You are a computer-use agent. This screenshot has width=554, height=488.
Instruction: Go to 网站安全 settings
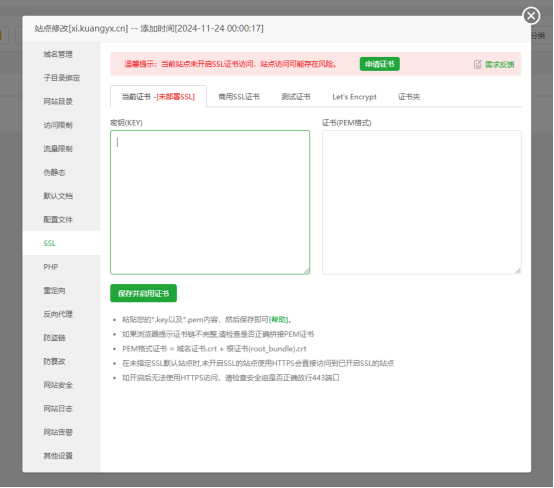coord(61,385)
